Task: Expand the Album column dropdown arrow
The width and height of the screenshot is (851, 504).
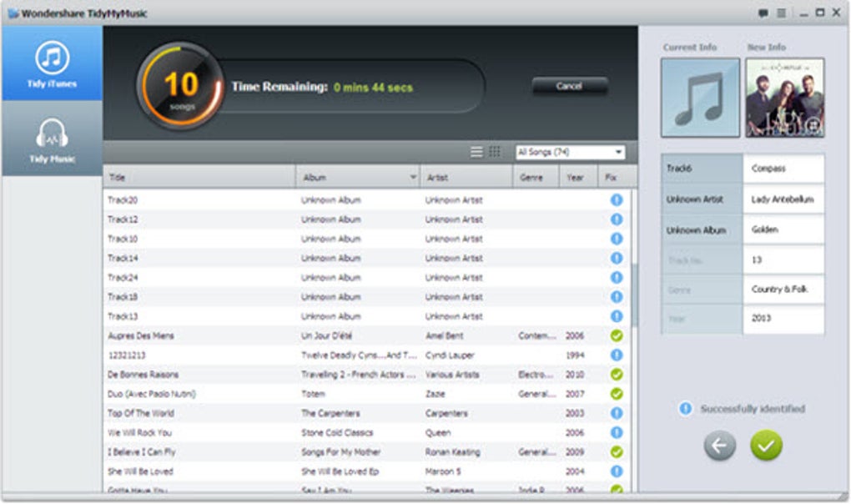Action: tap(413, 178)
